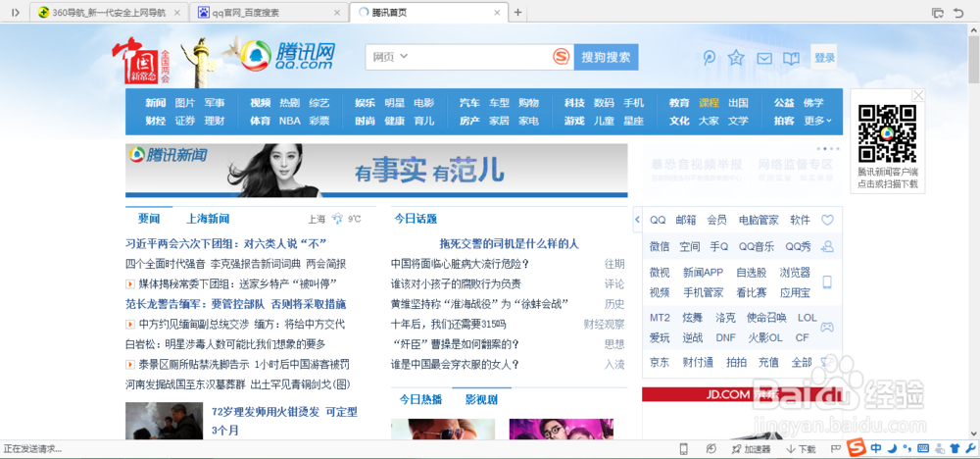Click the Qzone star icon in header

(736, 58)
